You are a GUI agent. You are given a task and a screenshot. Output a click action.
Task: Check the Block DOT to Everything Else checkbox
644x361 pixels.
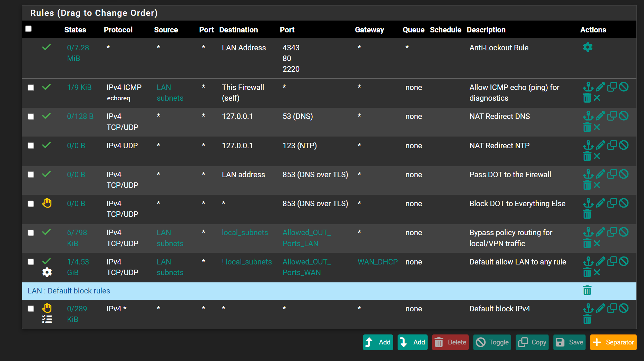[x=31, y=204]
